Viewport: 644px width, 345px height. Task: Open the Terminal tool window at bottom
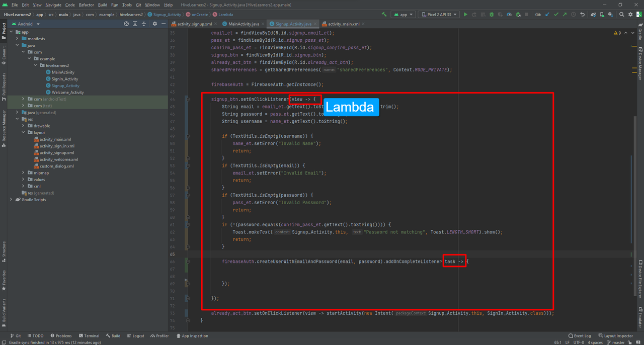[89, 335]
